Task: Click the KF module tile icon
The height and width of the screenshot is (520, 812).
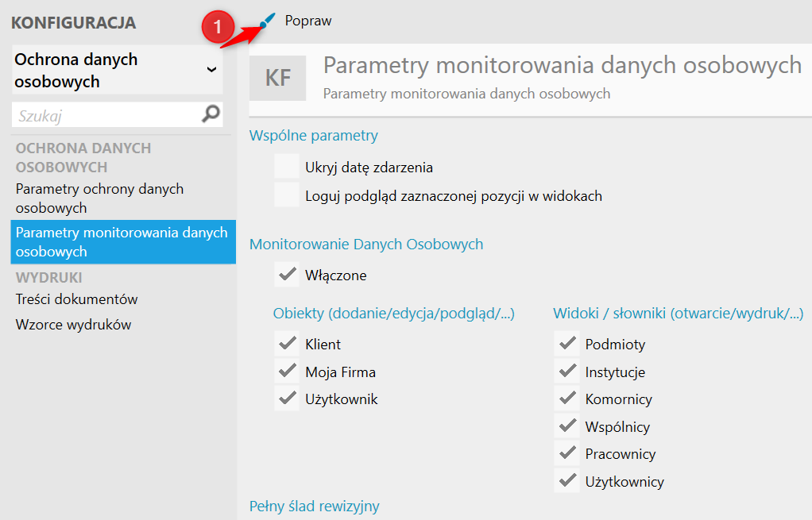Action: pos(277,78)
